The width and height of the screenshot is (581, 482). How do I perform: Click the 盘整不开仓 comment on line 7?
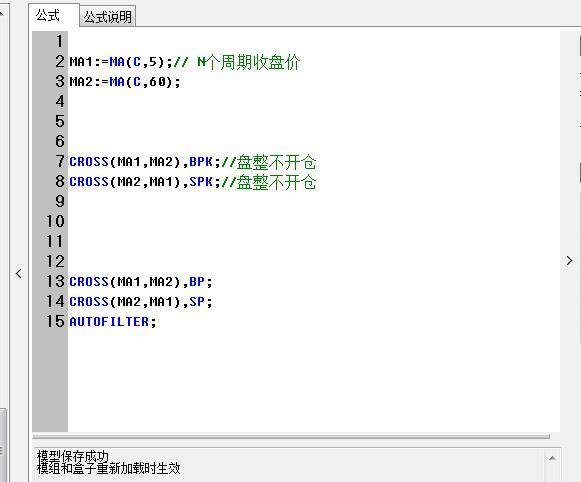click(x=276, y=162)
